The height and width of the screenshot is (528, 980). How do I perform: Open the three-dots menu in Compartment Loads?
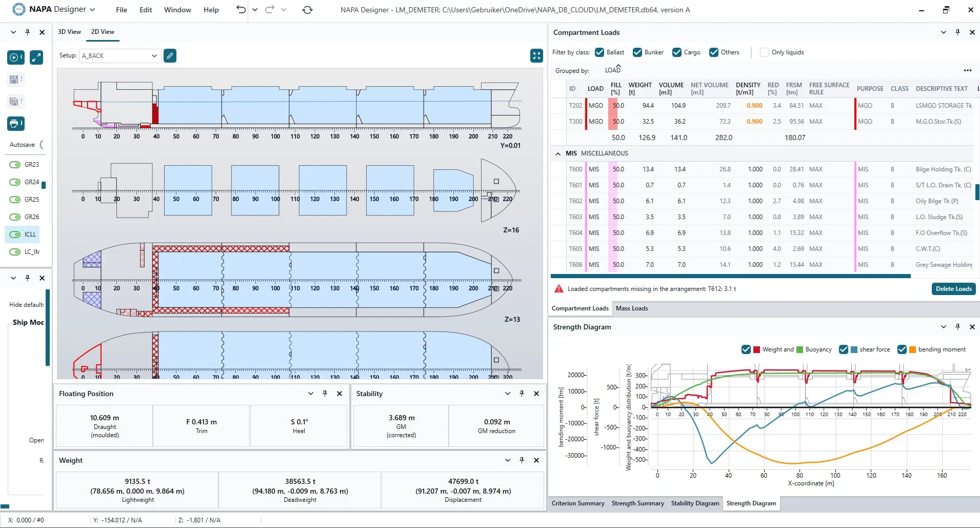(x=967, y=70)
